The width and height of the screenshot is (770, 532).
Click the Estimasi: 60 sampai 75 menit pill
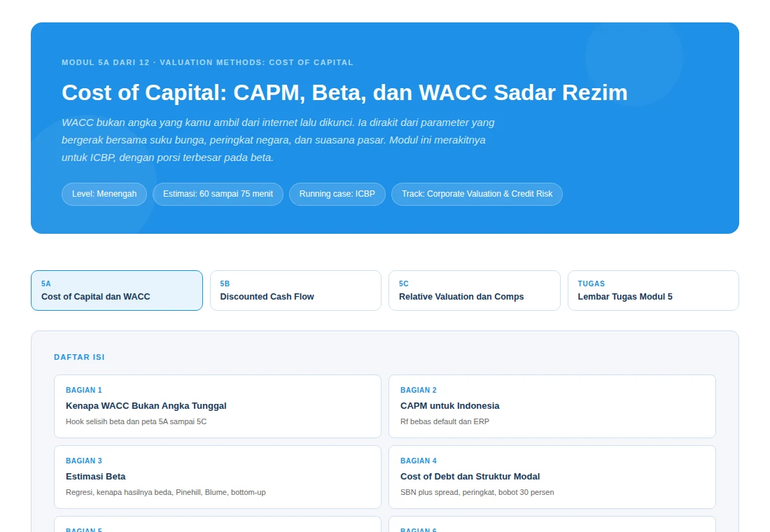[x=218, y=194]
